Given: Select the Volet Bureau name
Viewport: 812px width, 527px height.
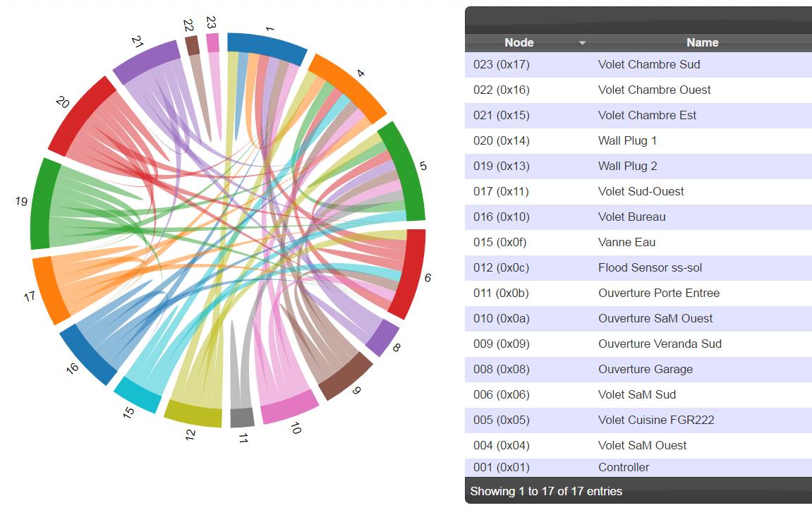Looking at the screenshot, I should [632, 217].
